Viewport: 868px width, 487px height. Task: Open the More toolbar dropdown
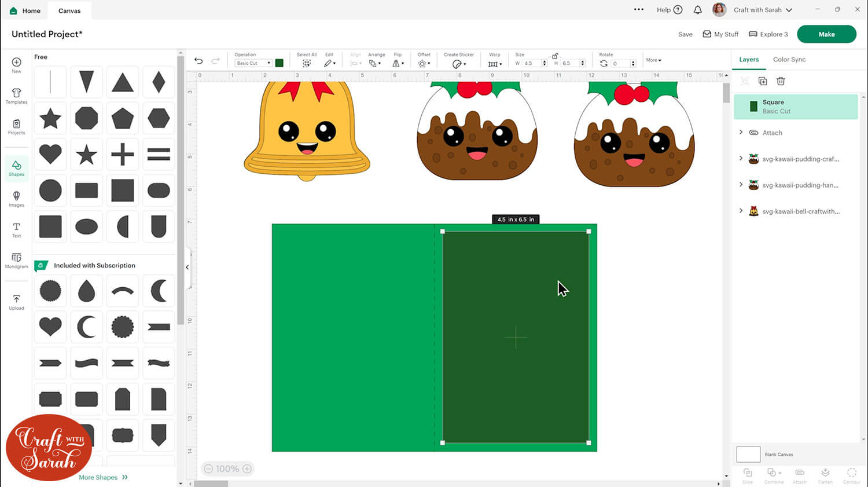(653, 60)
